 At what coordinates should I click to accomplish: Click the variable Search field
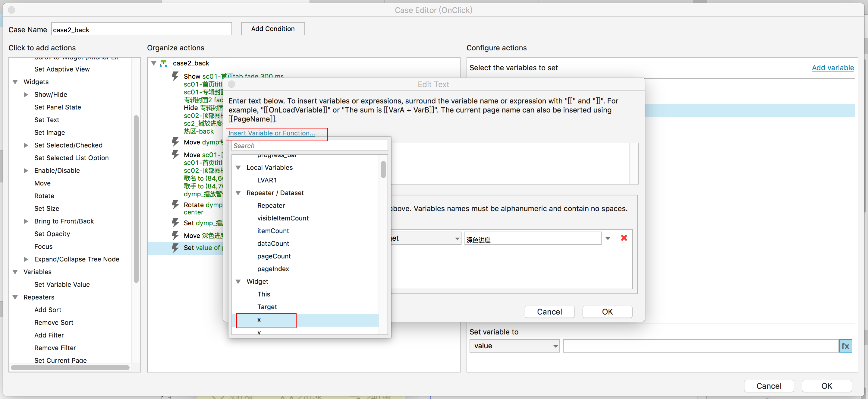(309, 146)
